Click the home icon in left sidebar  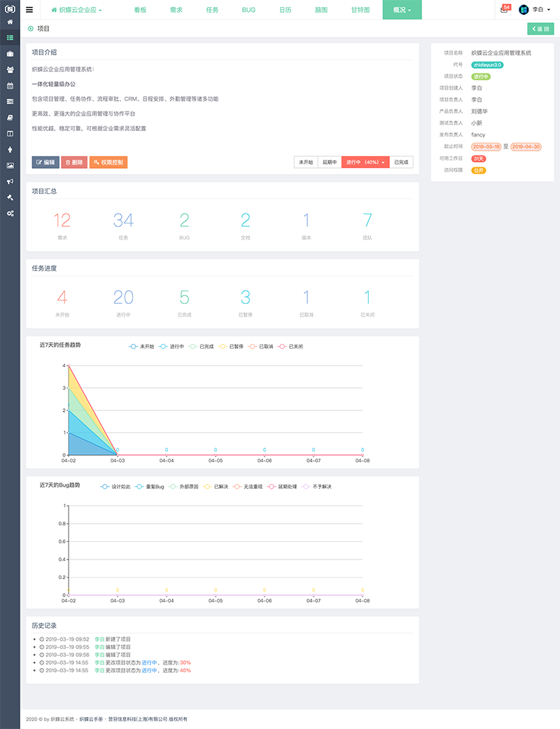pyautogui.click(x=10, y=22)
